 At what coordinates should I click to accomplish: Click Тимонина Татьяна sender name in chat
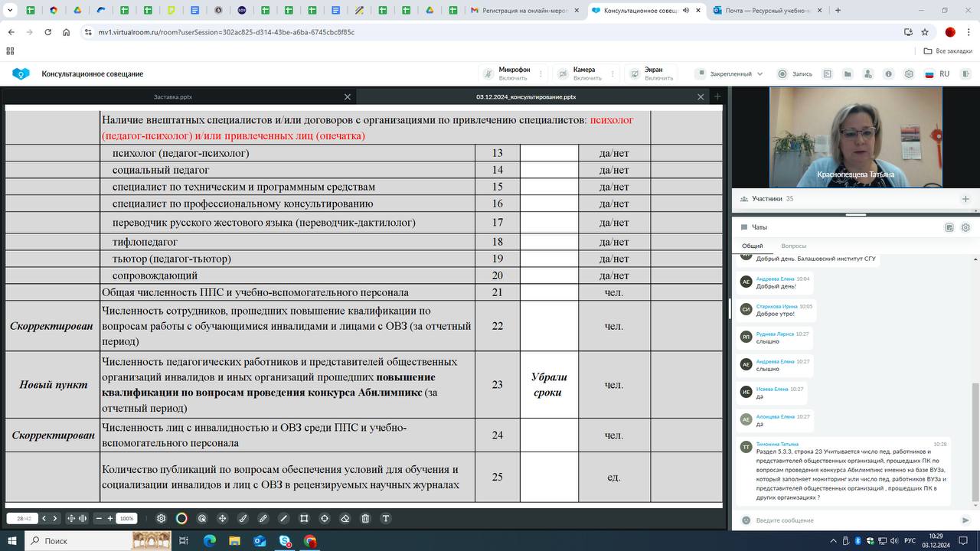(x=777, y=444)
